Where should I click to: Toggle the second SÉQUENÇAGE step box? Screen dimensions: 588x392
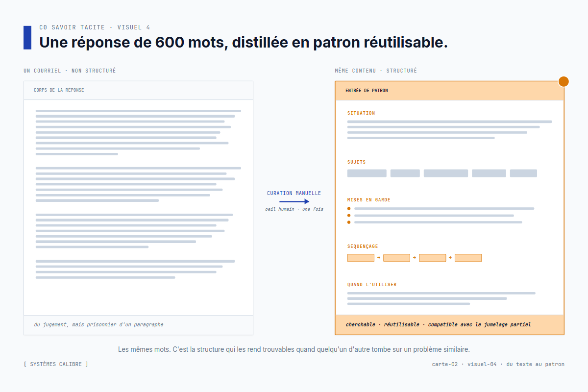point(396,258)
